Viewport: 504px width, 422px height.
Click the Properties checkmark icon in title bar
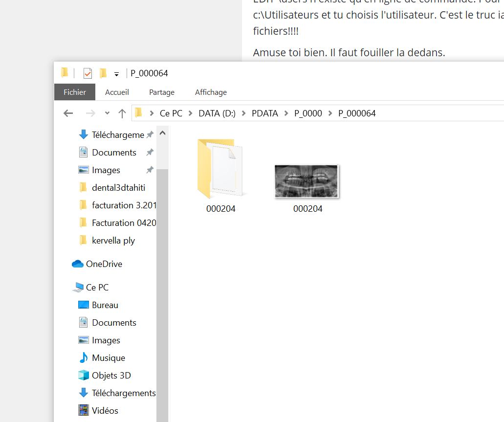coord(88,73)
